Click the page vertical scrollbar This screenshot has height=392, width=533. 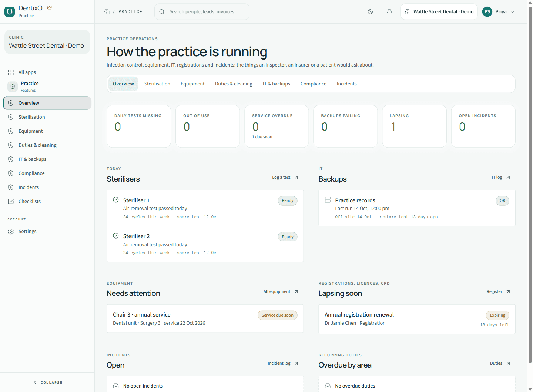pyautogui.click(x=530, y=185)
